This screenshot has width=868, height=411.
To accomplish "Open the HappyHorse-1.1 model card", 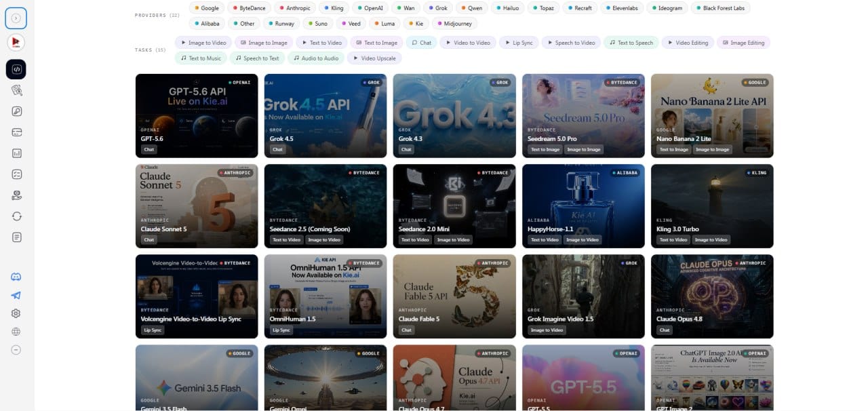I will (583, 206).
